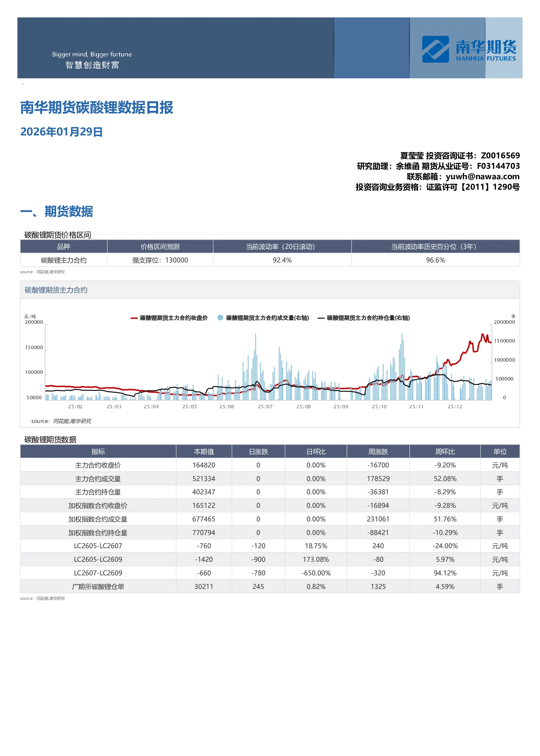The image size is (540, 756).
Task: Click the table caption 碳酸锂期货数据
Action: (51, 440)
